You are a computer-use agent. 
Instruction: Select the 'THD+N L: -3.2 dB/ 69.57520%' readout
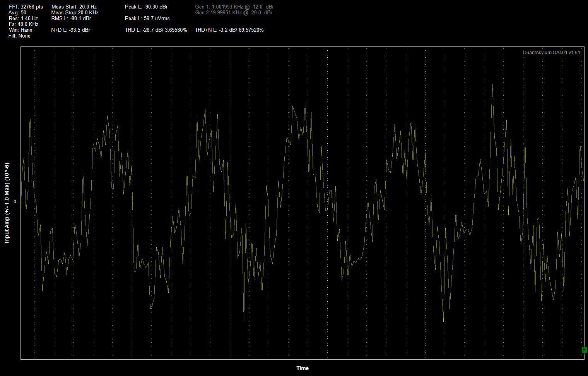(229, 30)
